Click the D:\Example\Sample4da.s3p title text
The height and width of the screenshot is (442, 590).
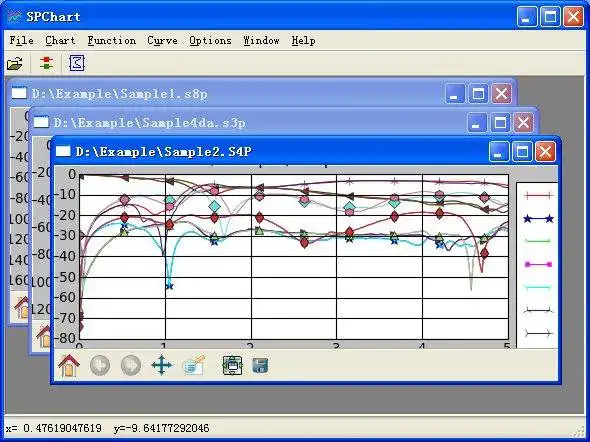(x=149, y=123)
